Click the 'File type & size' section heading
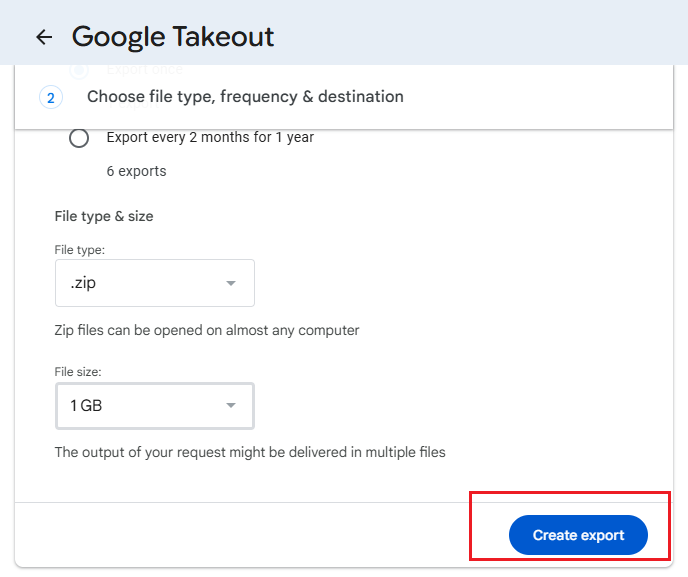Image resolution: width=688 pixels, height=577 pixels. [104, 216]
